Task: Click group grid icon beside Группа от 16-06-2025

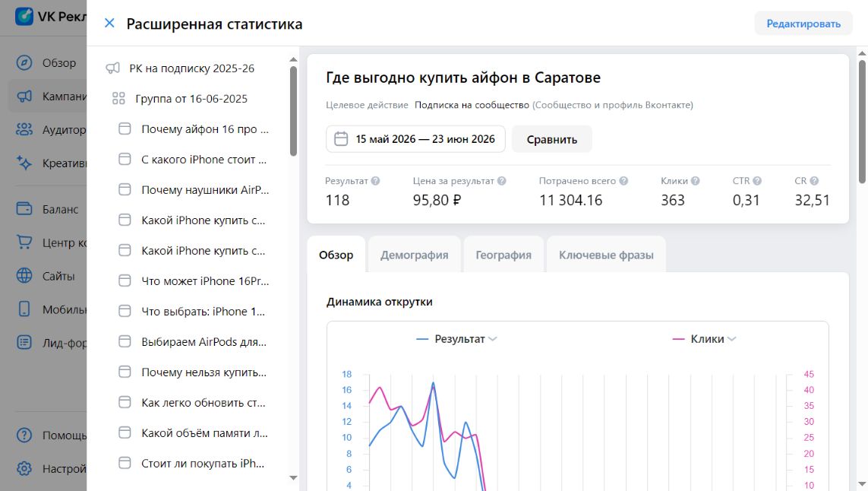Action: (118, 99)
